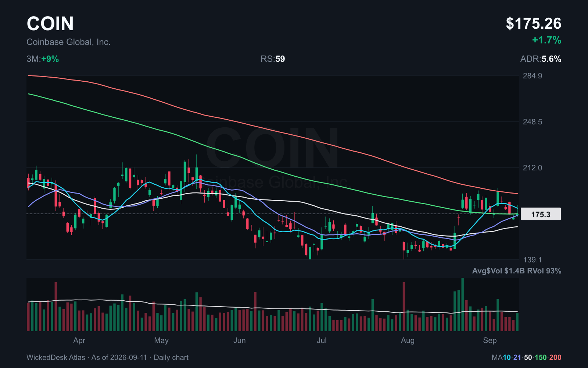Click the $175.26 last price

[x=533, y=24]
